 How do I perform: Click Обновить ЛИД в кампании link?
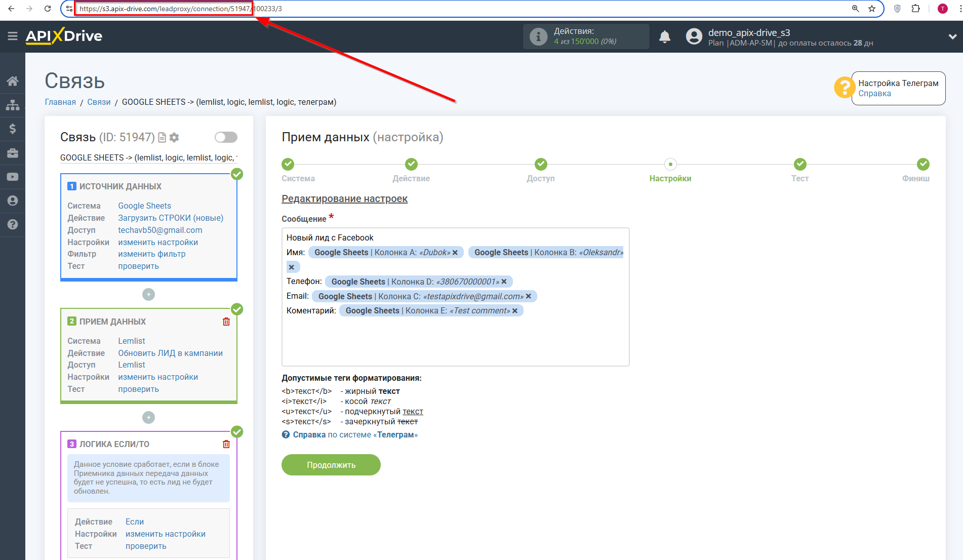[171, 353]
